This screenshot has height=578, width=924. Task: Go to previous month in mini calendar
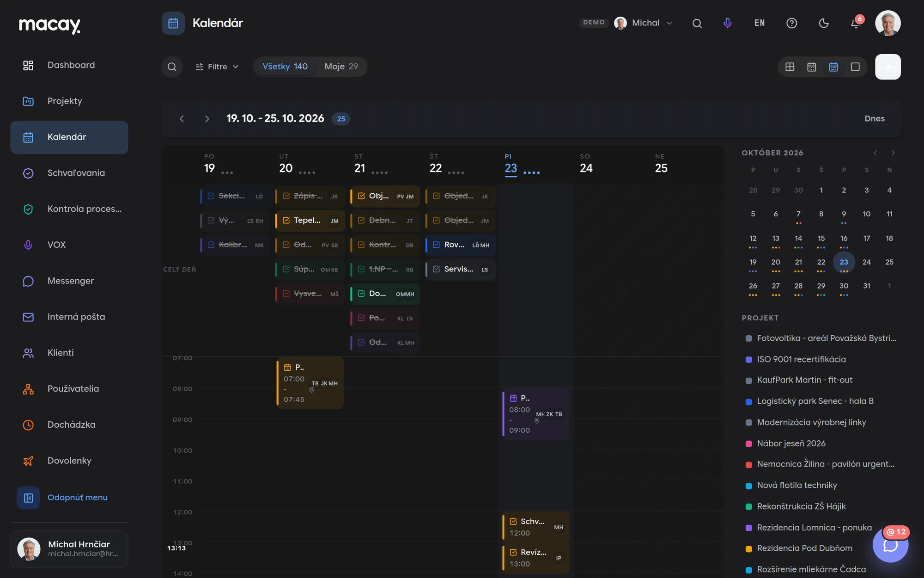pos(875,153)
